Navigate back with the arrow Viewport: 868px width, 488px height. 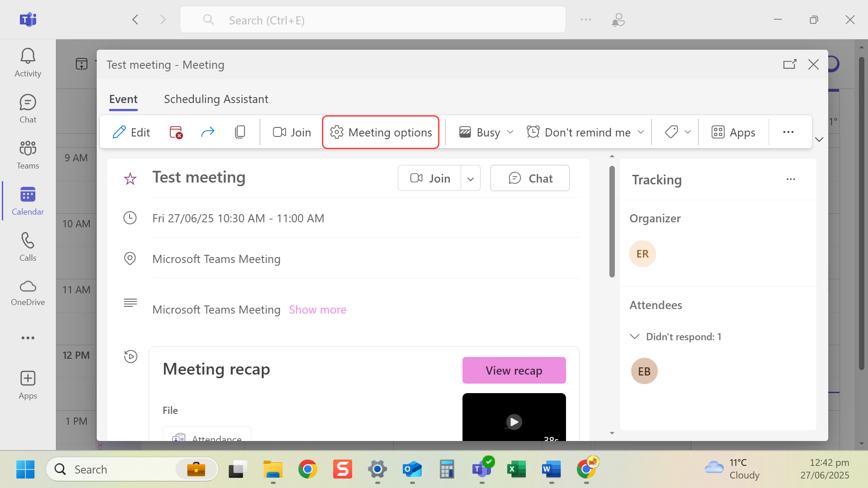pos(135,19)
